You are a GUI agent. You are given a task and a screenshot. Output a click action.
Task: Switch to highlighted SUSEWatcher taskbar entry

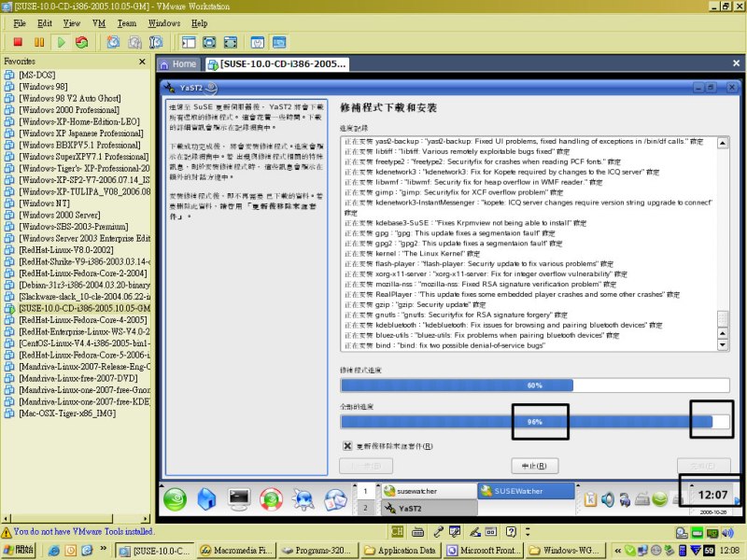coord(527,491)
